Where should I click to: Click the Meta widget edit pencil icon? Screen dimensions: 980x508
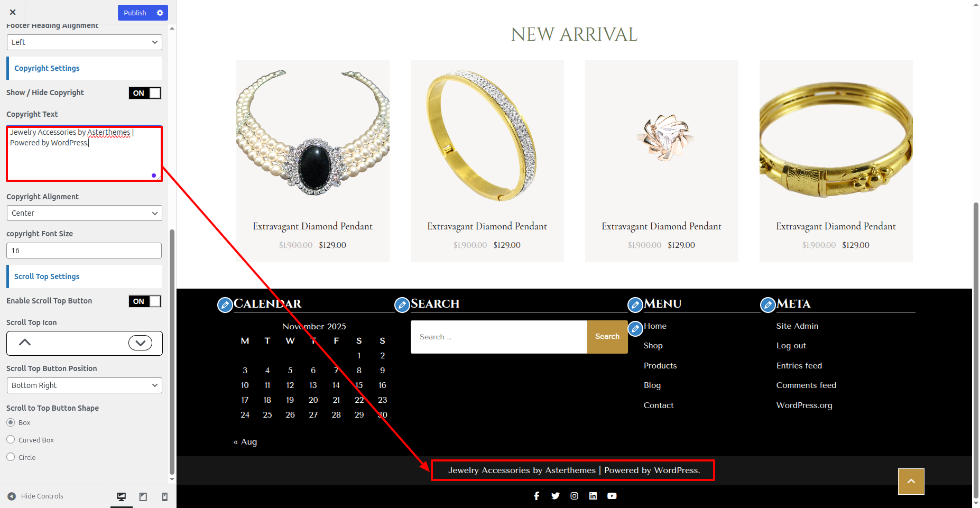[x=768, y=305]
